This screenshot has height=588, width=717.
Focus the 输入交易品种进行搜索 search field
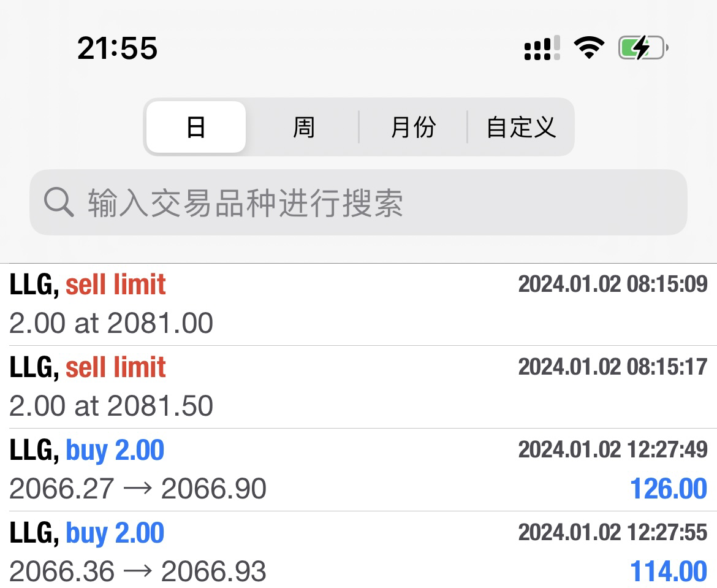point(358,202)
